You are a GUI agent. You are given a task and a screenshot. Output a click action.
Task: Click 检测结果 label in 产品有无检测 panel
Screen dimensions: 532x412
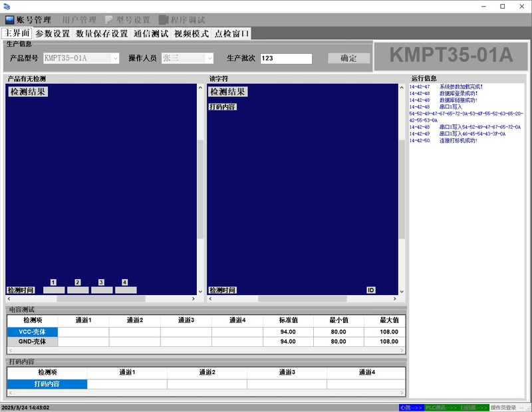click(28, 92)
